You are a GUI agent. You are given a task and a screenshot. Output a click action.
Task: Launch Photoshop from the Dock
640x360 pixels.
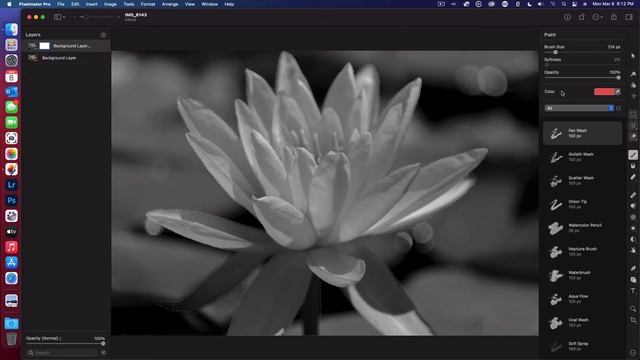pos(11,200)
